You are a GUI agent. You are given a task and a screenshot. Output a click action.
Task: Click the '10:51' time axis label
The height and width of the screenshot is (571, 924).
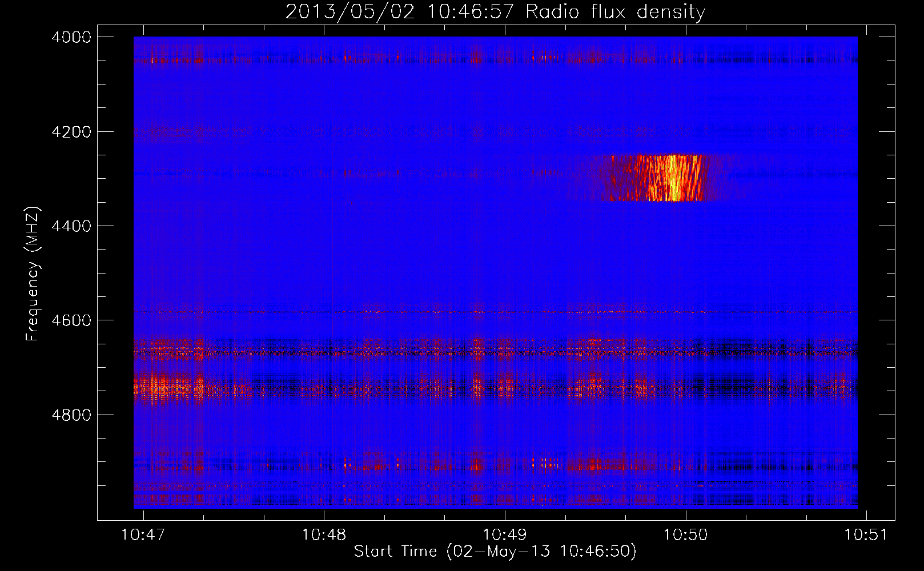866,534
